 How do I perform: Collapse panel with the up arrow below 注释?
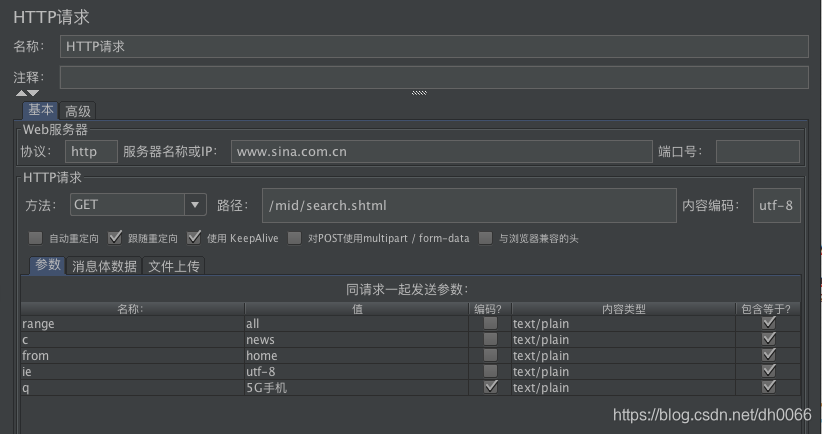(x=21, y=93)
